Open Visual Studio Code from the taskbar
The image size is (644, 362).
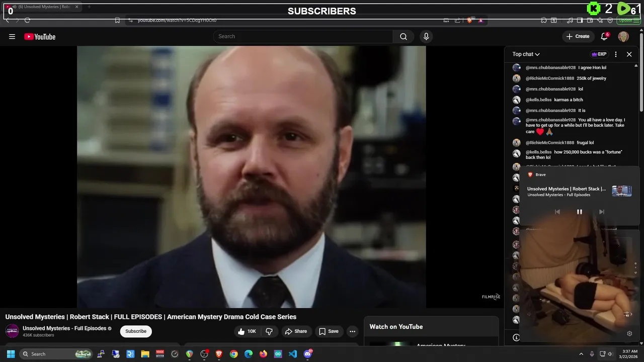click(x=293, y=354)
